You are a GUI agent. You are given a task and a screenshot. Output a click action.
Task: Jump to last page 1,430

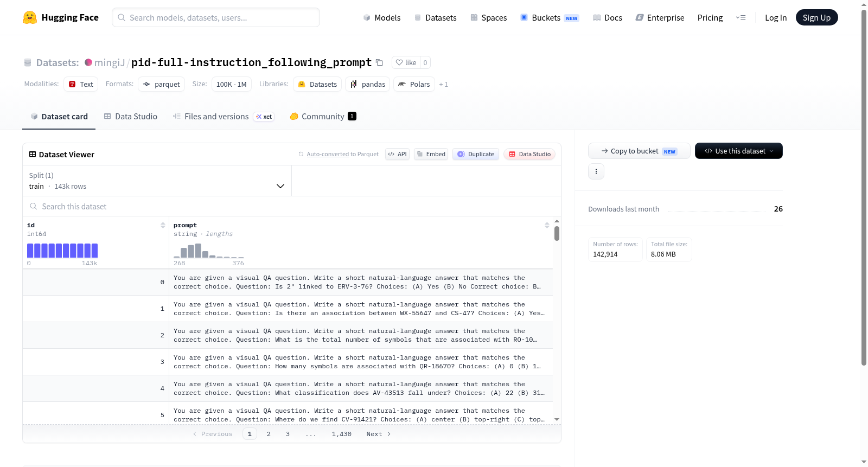point(342,434)
